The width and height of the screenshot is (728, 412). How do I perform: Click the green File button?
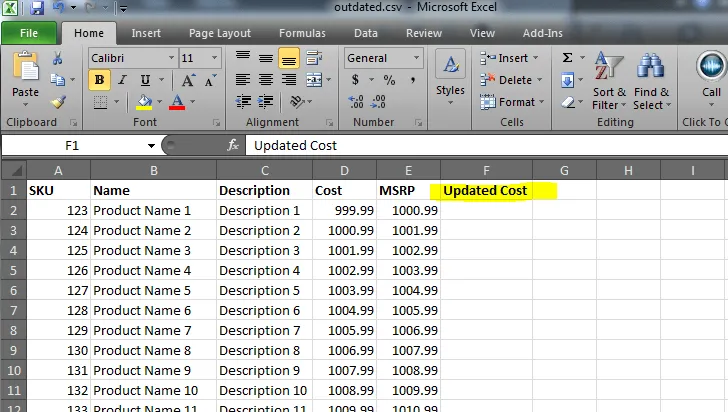[x=29, y=33]
